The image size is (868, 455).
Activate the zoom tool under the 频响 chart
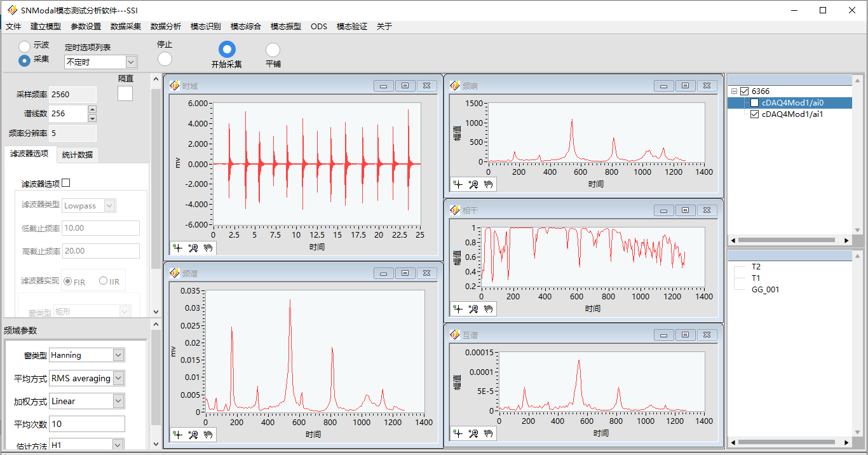click(x=473, y=184)
